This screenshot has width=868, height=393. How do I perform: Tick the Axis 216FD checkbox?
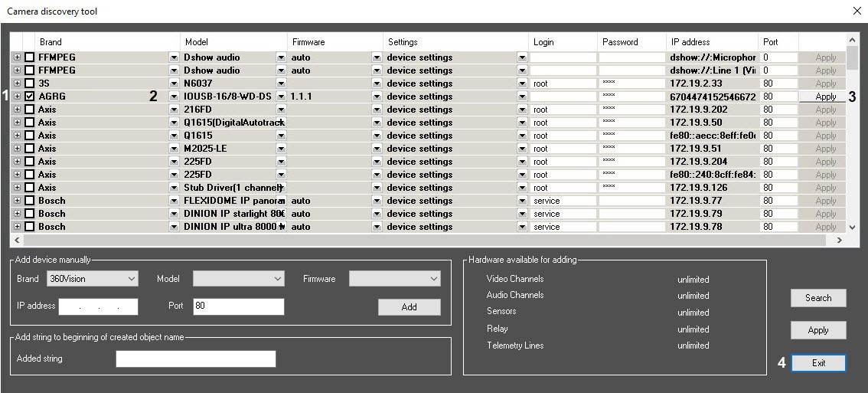coord(29,110)
